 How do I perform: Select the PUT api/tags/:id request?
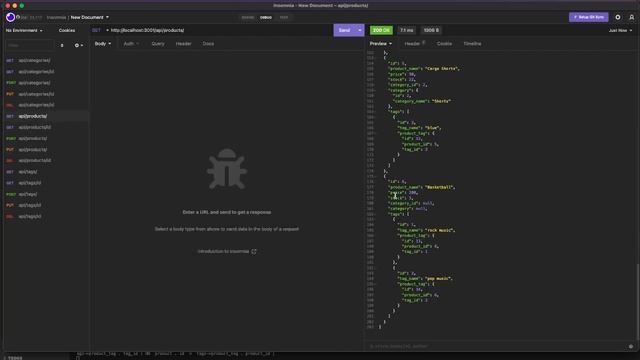coord(46,205)
